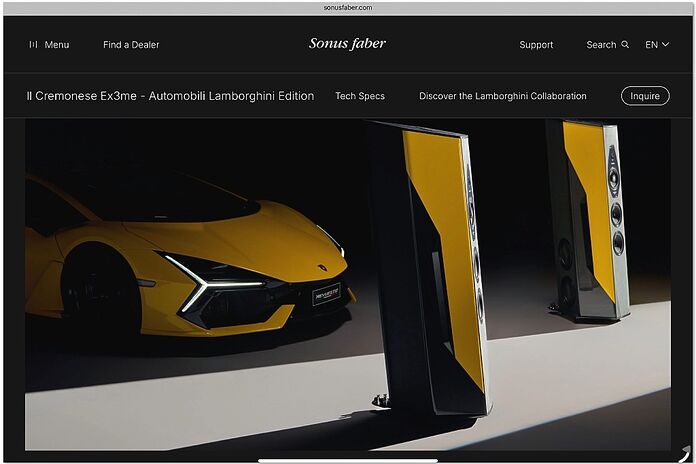Open the Menu hamburger icon
The width and height of the screenshot is (696, 464).
33,44
